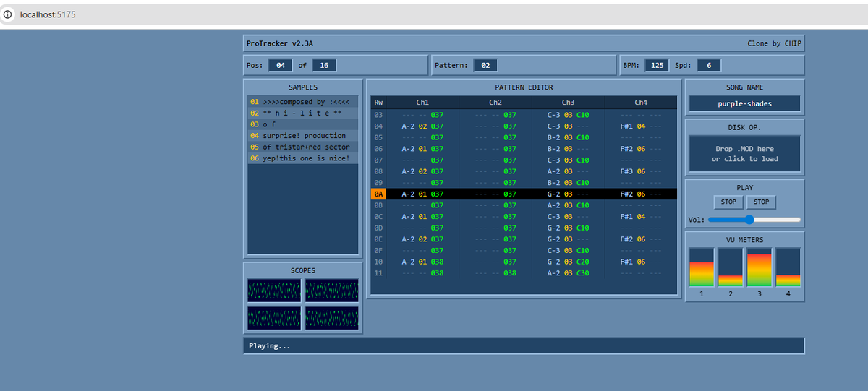Click the right STOP button under PLAY

(x=761, y=202)
